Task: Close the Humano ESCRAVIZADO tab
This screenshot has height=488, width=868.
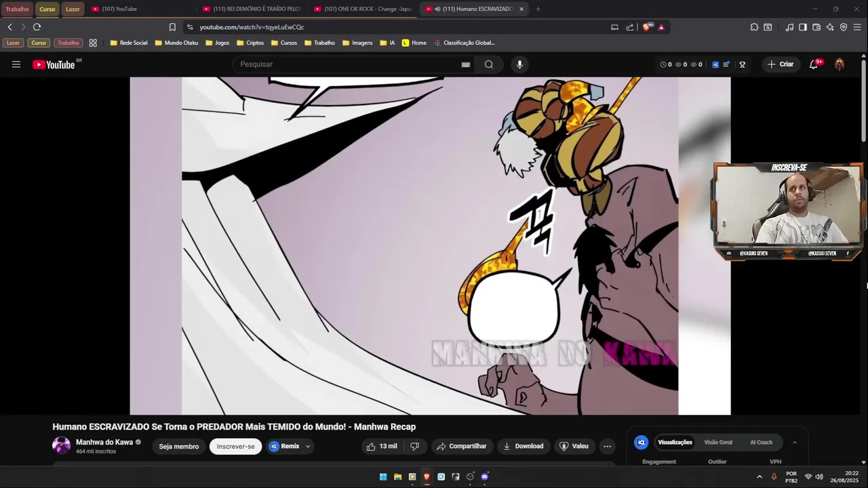Action: (x=521, y=9)
